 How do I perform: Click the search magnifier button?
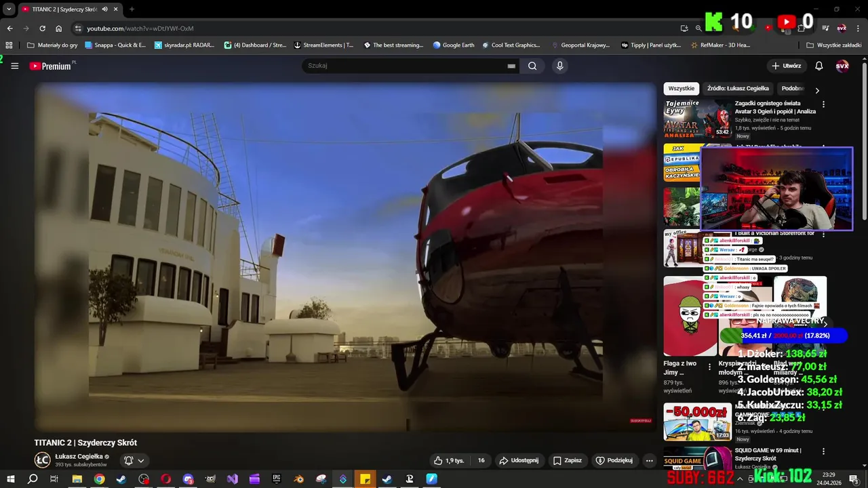tap(532, 66)
